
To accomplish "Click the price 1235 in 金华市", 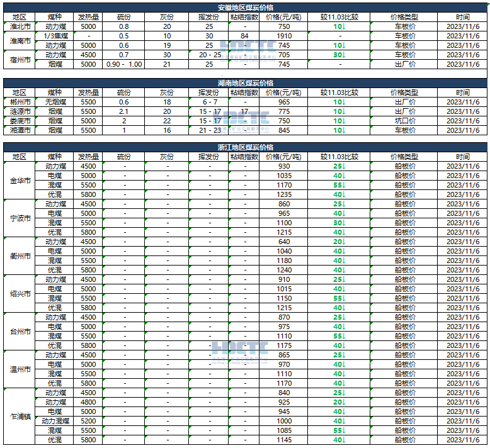I will [284, 194].
